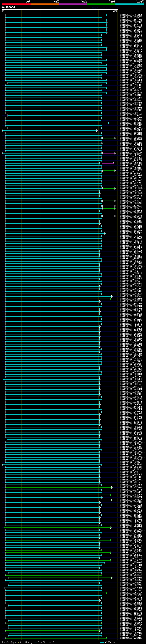Select the UniRef100_A8PTY7 label
The image size is (146, 644).
[x=131, y=259]
